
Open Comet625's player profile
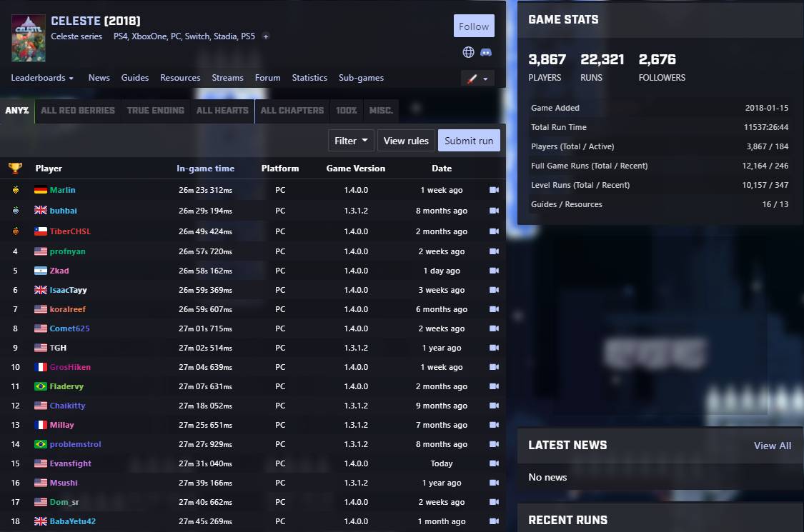pos(70,328)
